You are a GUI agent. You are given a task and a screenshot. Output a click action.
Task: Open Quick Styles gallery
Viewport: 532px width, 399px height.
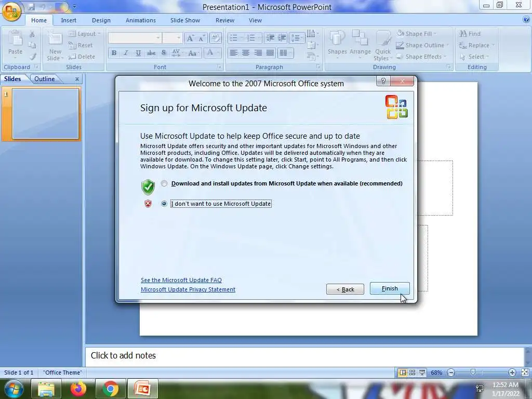point(383,46)
